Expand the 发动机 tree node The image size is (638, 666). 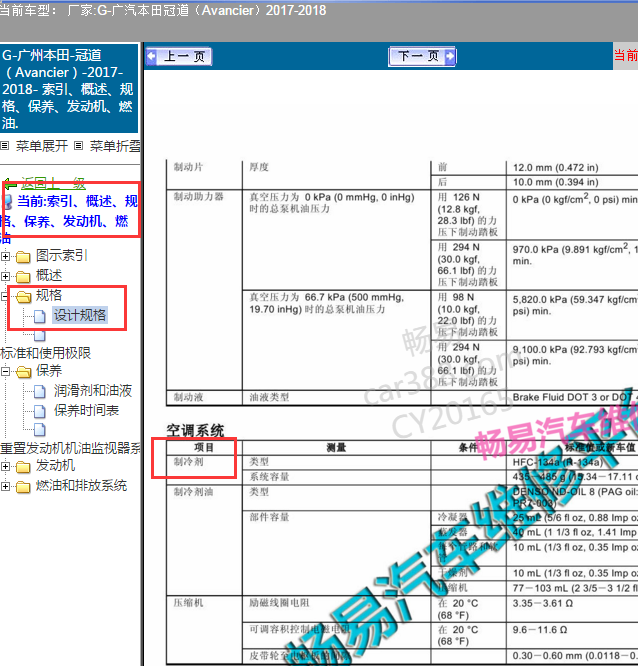(6, 466)
